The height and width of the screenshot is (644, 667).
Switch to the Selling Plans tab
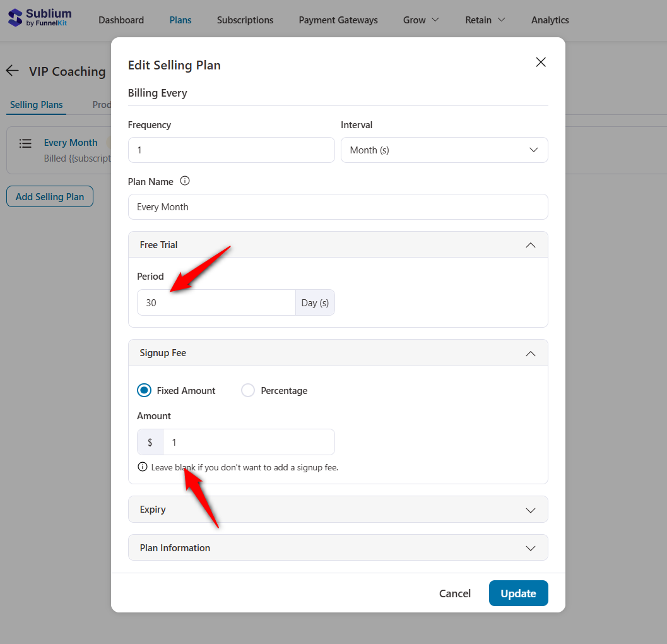36,105
